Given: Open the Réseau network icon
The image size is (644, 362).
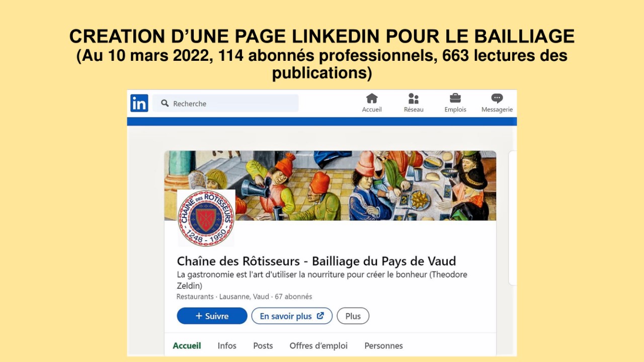Looking at the screenshot, I should point(414,99).
